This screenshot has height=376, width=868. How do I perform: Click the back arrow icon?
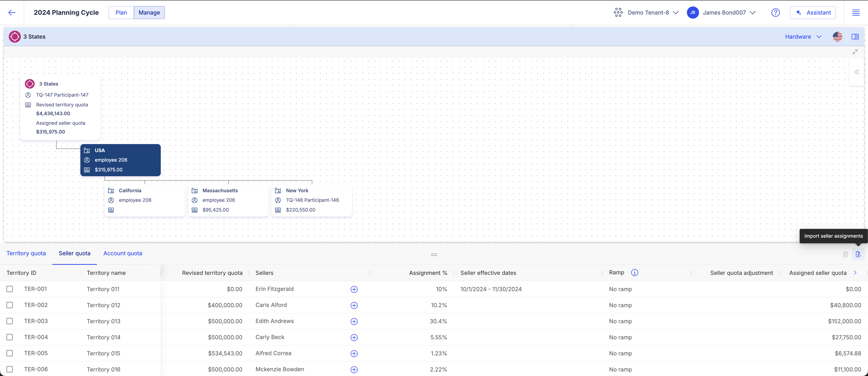pos(12,13)
